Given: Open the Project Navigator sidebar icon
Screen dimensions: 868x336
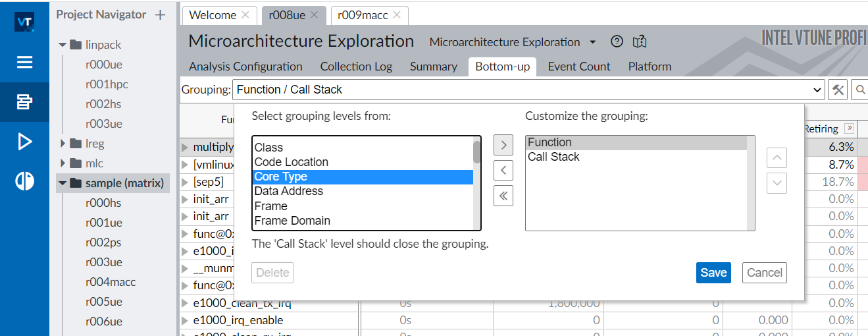Looking at the screenshot, I should [x=24, y=102].
